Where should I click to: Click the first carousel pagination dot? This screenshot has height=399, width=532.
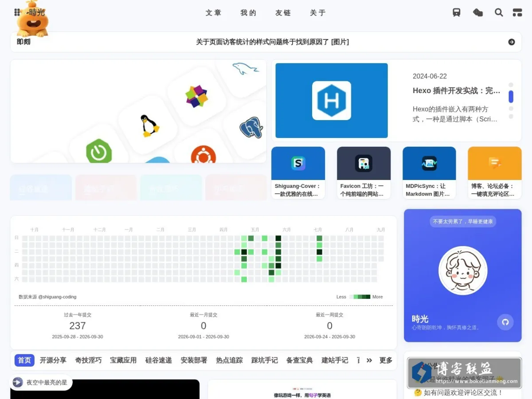click(x=511, y=85)
